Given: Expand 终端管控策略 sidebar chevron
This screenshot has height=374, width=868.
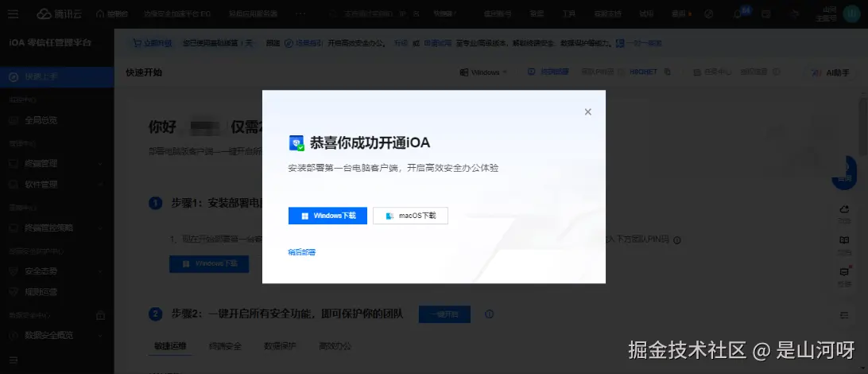Looking at the screenshot, I should coord(100,228).
